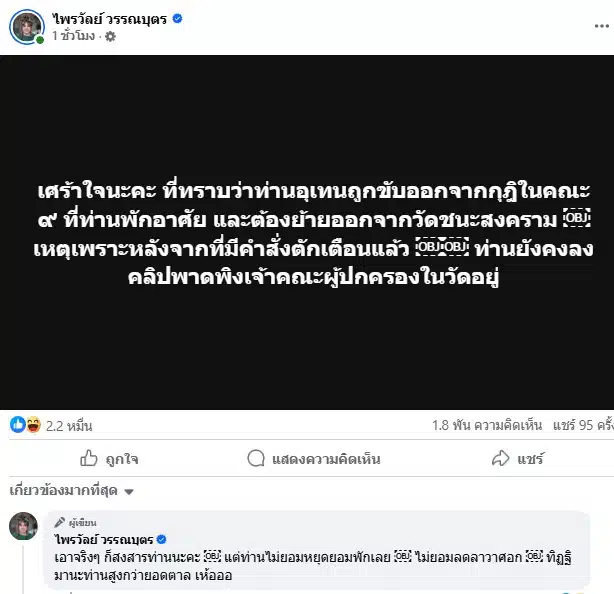
Task: Open ไพรวัลย์ วรรณบุตร profile from the post header
Action: pyautogui.click(x=110, y=18)
